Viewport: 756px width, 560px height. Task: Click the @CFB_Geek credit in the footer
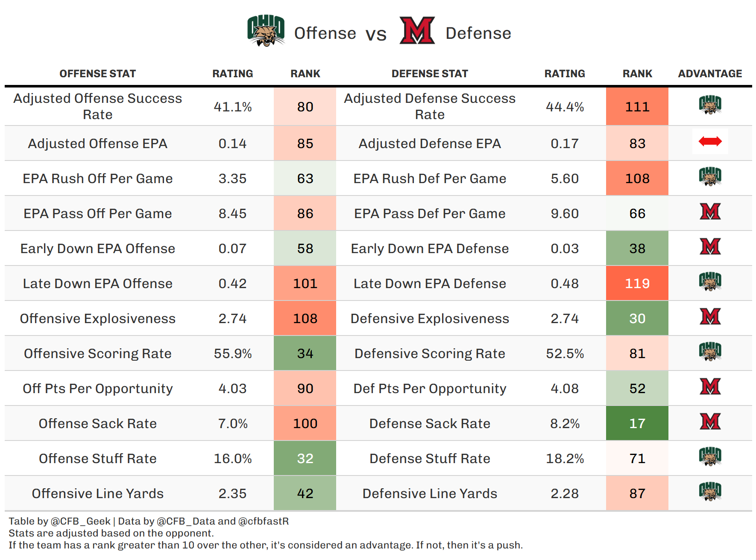tap(81, 521)
